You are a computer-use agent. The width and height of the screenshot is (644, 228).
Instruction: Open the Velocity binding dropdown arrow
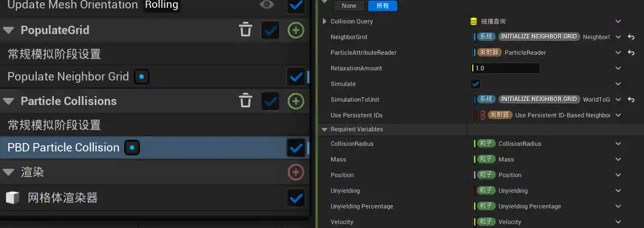[x=618, y=222]
